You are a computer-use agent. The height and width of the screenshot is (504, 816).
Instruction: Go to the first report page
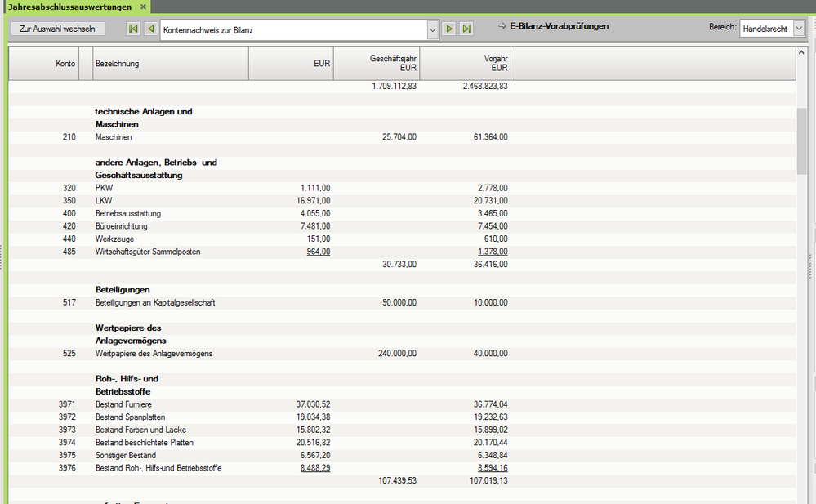[133, 29]
